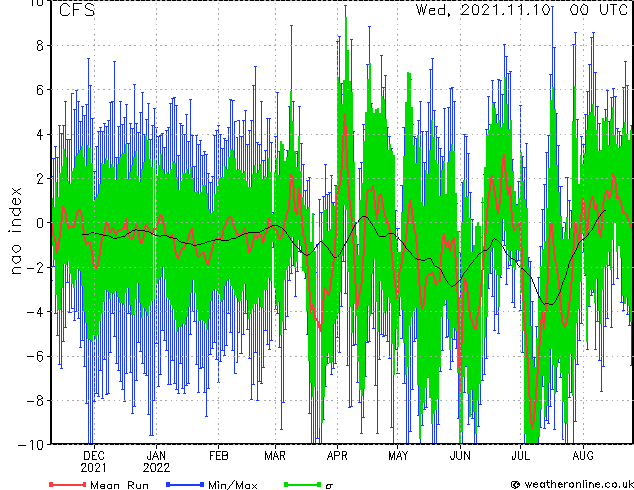Click the 'MAY' x-axis label
Image resolution: width=634 pixels, height=490 pixels.
click(398, 456)
